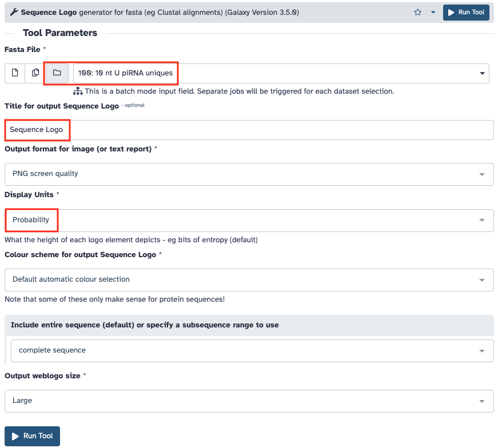Switch to multiple datasets input icon
The width and height of the screenshot is (498, 448).
point(35,73)
